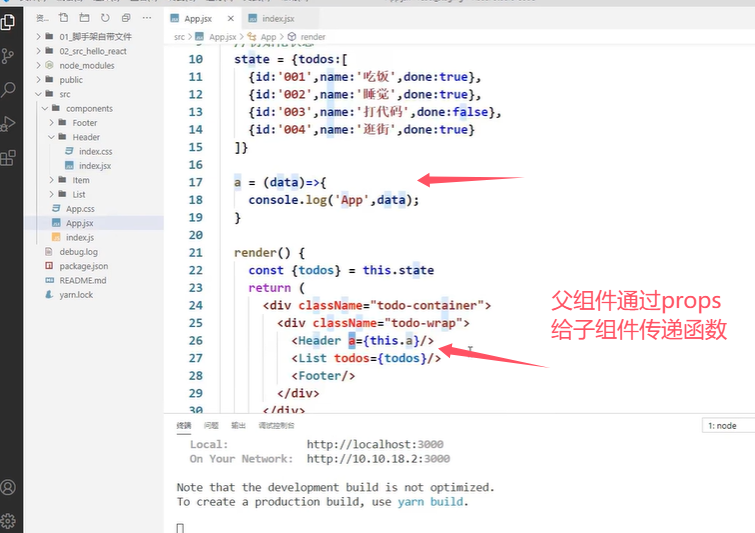Open the Accounts menu icon

pyautogui.click(x=8, y=487)
